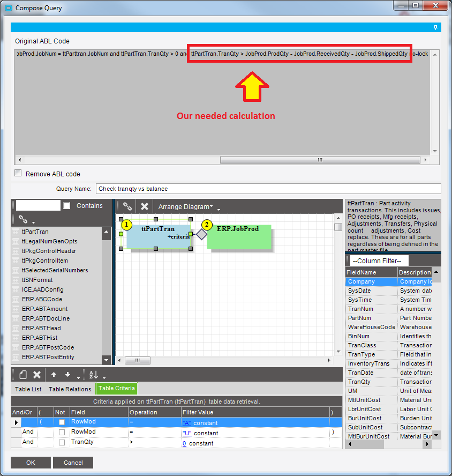This screenshot has height=476, width=452.
Task: Toggle Not checkbox for TranQty row
Action: pyautogui.click(x=62, y=442)
